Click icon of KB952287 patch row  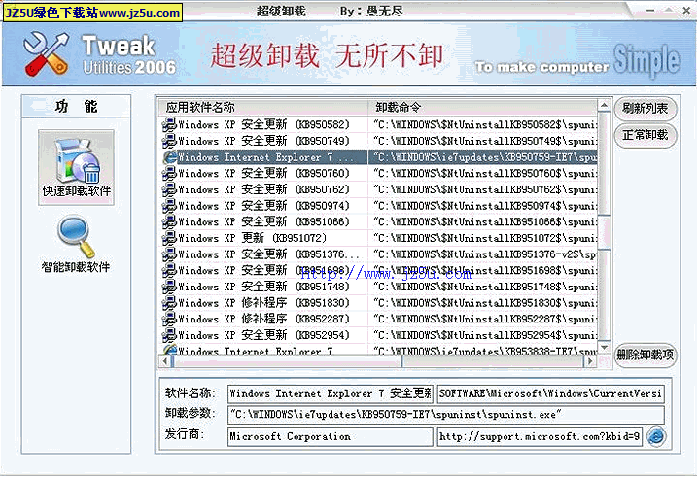point(169,319)
